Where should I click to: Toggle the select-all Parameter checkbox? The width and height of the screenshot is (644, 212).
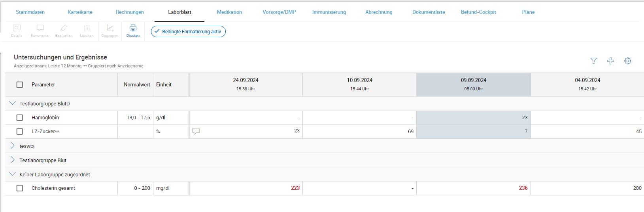pos(20,85)
